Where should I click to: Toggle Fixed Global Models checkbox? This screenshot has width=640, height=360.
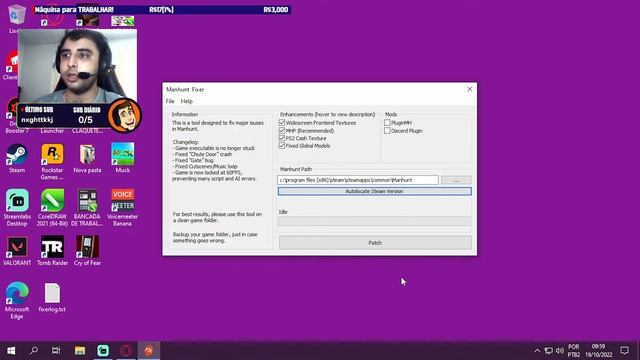(282, 145)
